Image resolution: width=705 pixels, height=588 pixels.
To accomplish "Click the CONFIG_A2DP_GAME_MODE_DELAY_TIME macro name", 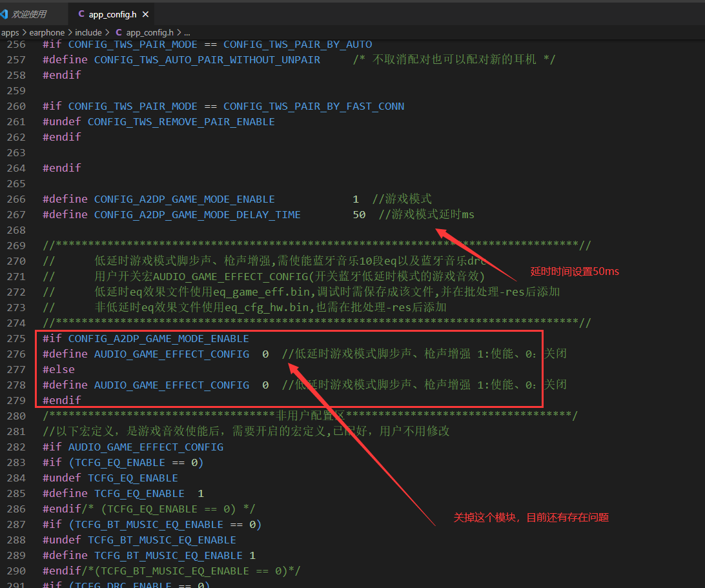I will point(198,215).
